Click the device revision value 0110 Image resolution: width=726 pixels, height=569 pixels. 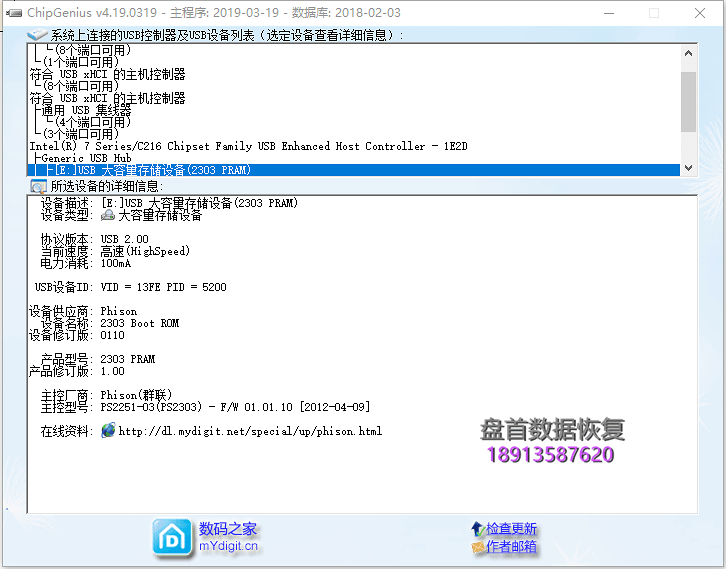click(x=113, y=335)
